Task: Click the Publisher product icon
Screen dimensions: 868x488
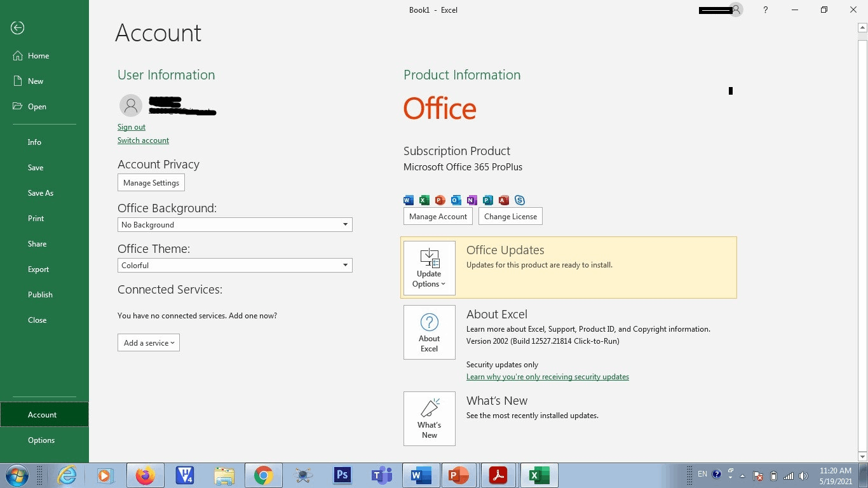Action: point(488,200)
